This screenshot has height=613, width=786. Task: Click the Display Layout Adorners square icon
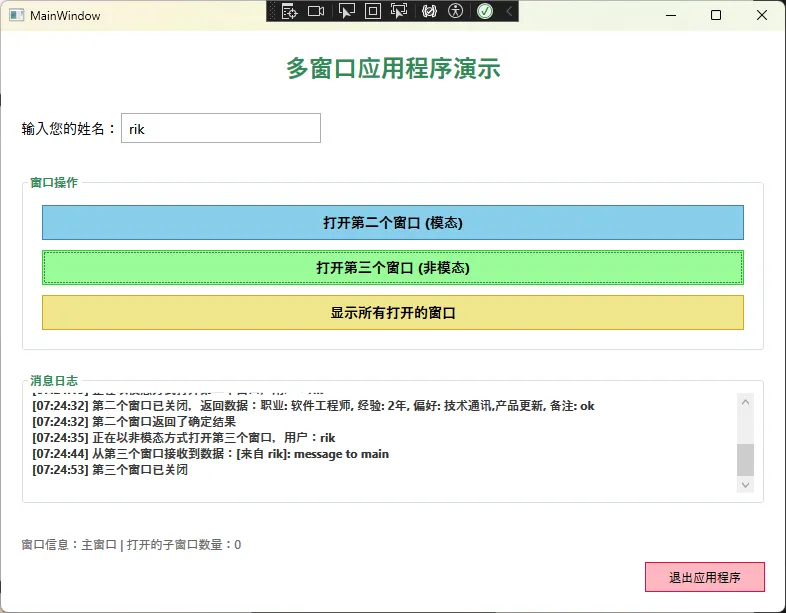(x=373, y=11)
